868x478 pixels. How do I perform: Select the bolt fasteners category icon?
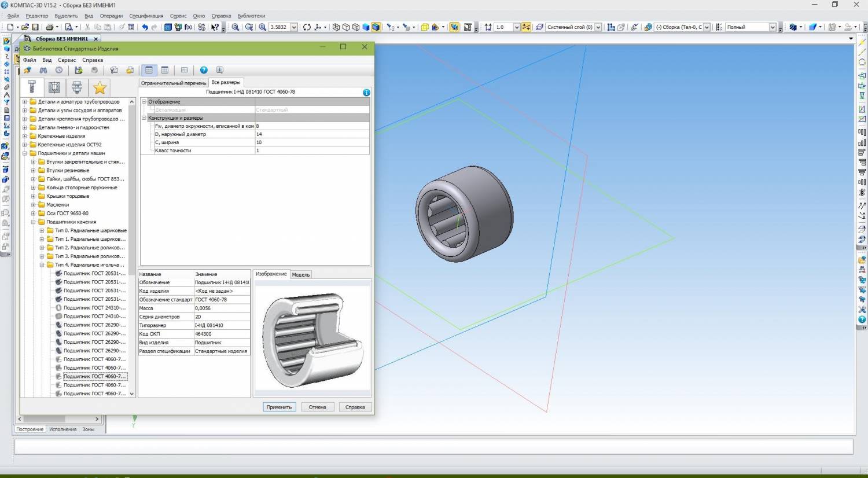(32, 87)
